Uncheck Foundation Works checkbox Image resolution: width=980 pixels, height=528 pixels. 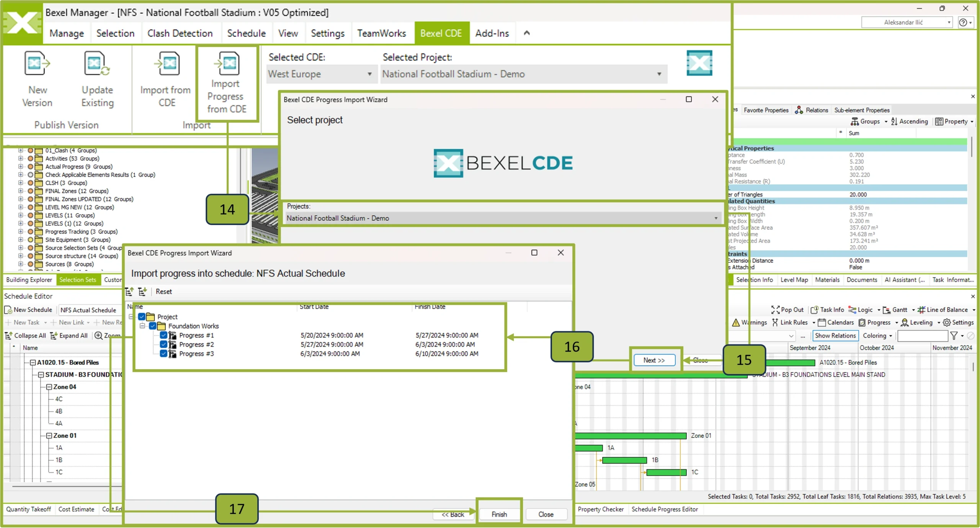click(152, 326)
